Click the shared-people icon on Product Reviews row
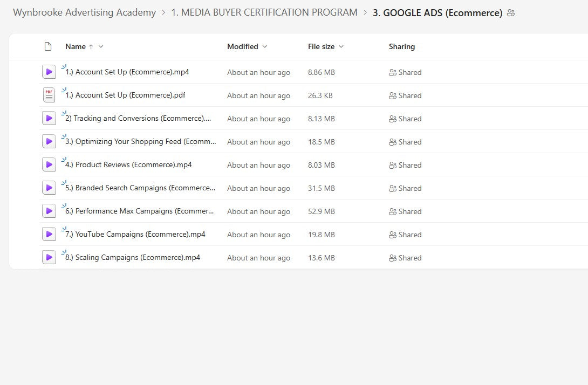The image size is (588, 385). tap(394, 164)
